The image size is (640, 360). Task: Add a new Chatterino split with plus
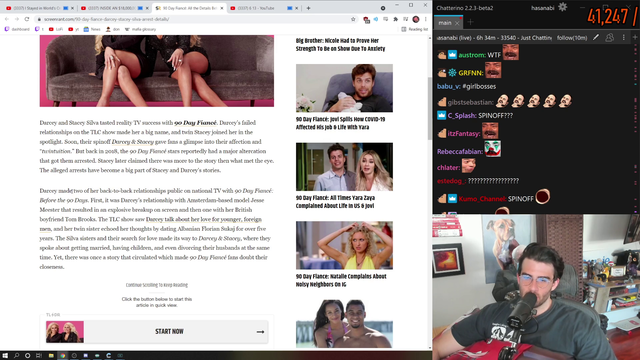pyautogui.click(x=635, y=37)
